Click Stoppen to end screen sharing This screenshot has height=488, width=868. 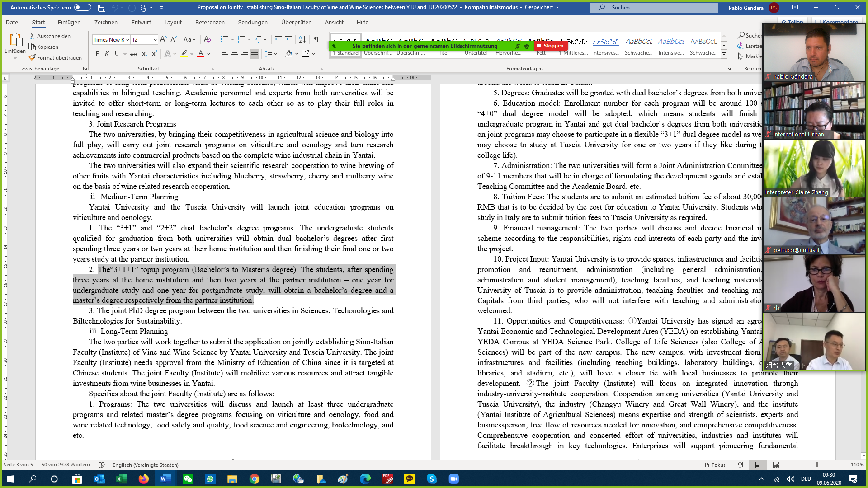click(550, 46)
